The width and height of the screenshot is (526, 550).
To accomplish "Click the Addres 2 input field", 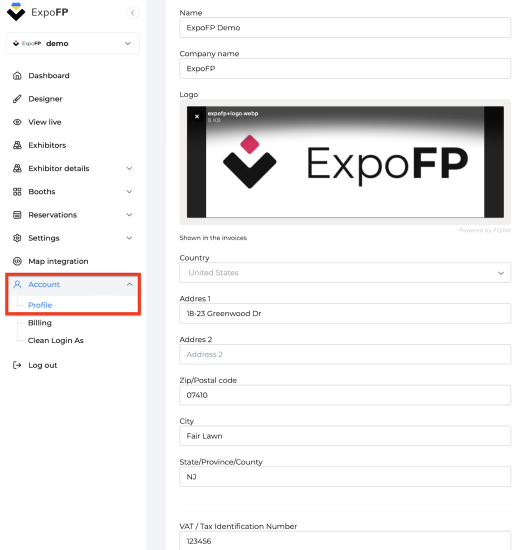I will (x=345, y=354).
